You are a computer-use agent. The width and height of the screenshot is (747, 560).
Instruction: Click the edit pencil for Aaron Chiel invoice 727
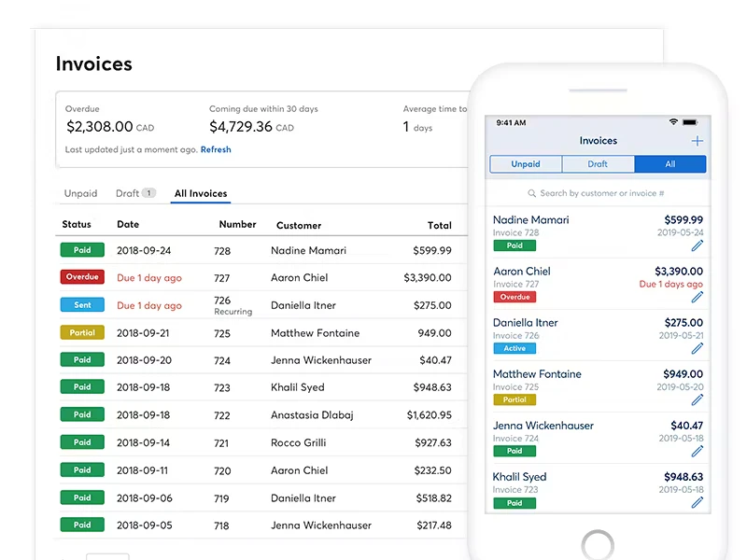(x=697, y=297)
